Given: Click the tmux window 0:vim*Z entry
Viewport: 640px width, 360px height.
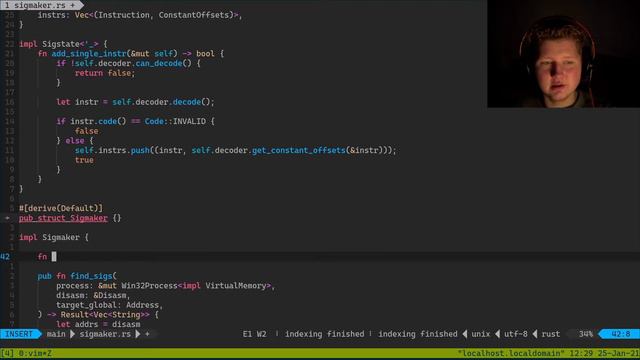Looking at the screenshot, I should [35, 353].
